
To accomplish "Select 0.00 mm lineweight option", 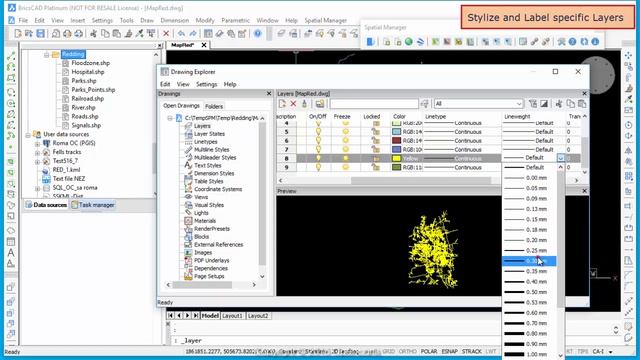I will (529, 178).
